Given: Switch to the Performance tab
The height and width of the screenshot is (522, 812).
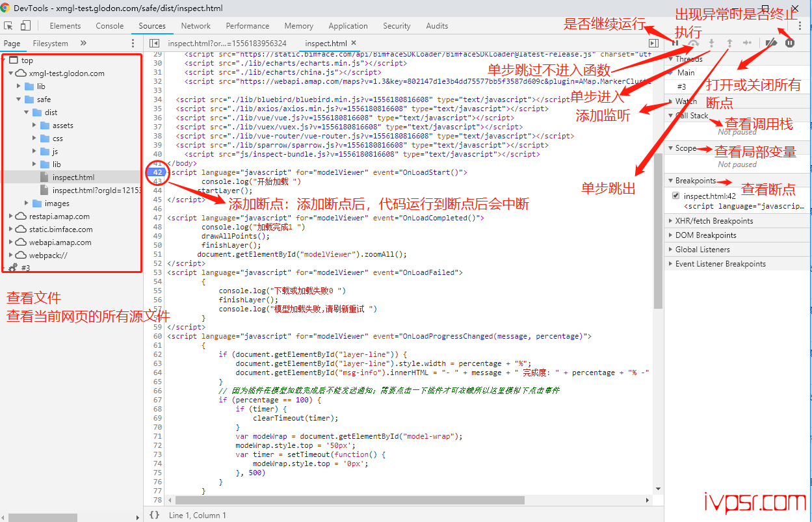Looking at the screenshot, I should tap(248, 26).
